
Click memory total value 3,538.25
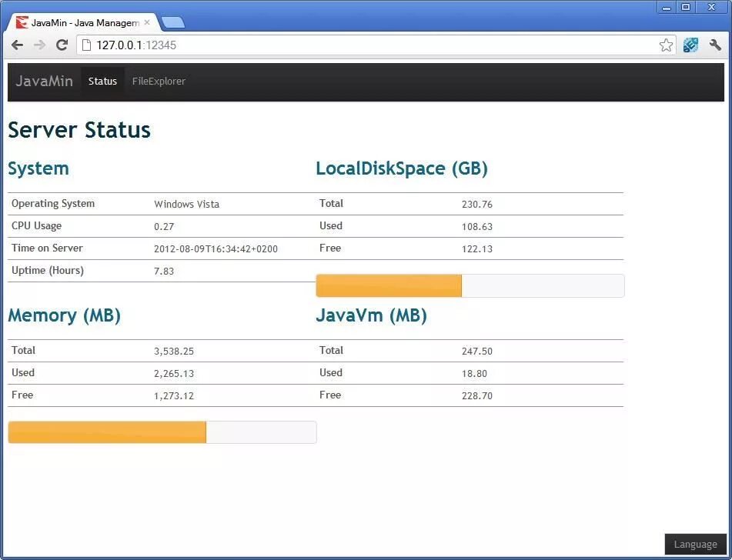coord(174,352)
